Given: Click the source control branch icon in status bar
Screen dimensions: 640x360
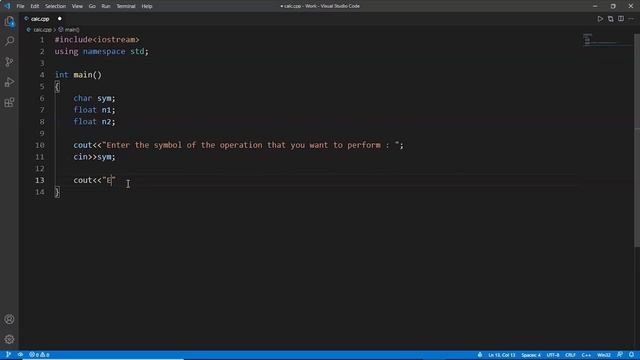Looking at the screenshot, I should [x=8, y=355].
